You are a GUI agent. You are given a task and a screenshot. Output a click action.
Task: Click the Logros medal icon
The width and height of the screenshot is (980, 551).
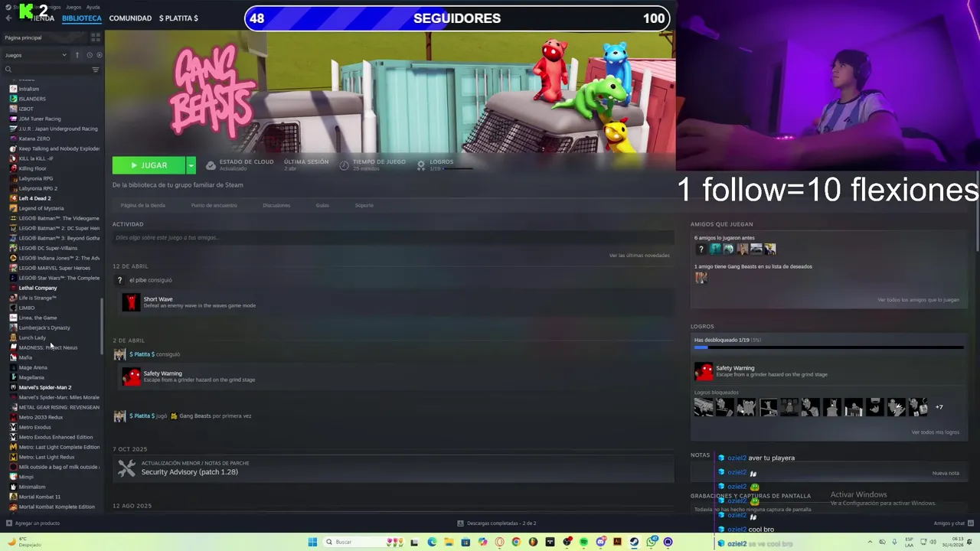pyautogui.click(x=421, y=165)
